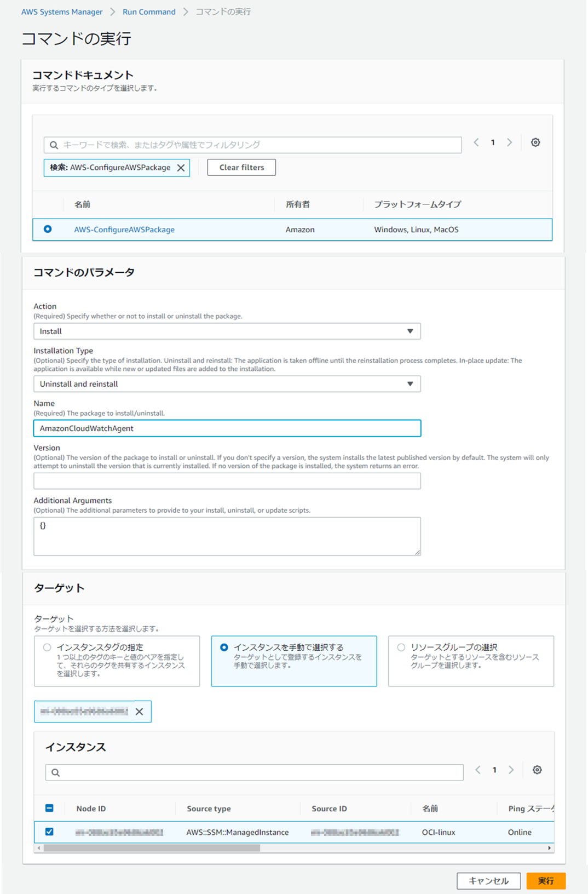
Task: Go to next page of documents
Action: (510, 142)
